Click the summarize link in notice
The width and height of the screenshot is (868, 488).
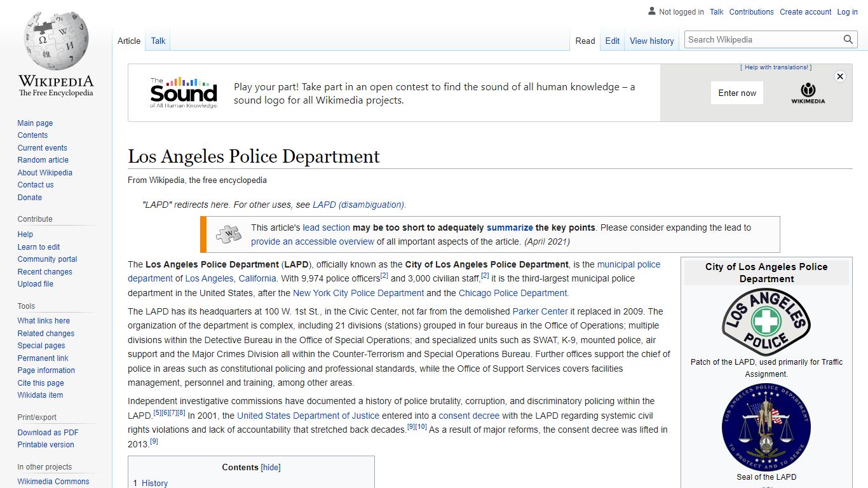click(x=510, y=227)
